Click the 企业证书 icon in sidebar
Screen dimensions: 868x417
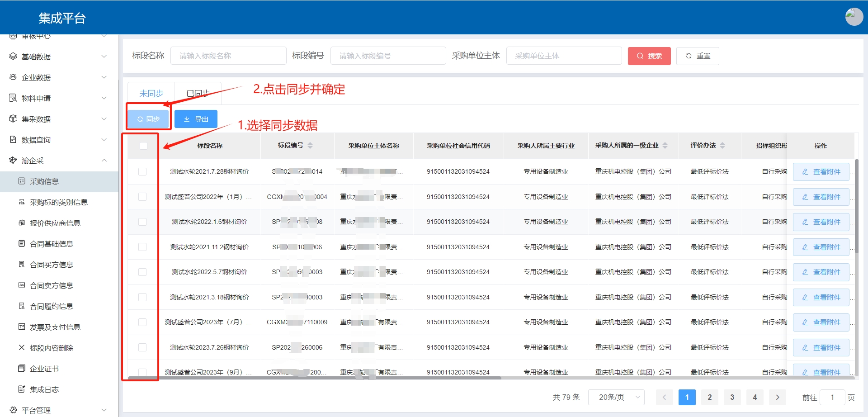[21, 369]
